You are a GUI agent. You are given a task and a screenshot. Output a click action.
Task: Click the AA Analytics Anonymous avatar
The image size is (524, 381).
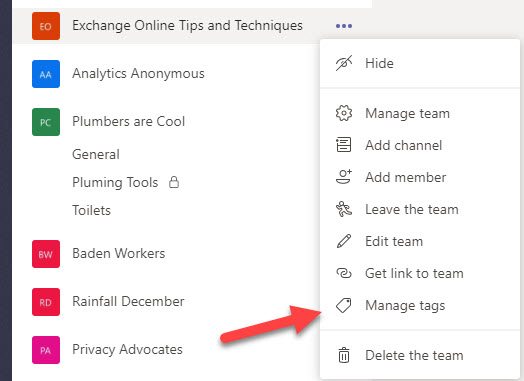(x=46, y=74)
